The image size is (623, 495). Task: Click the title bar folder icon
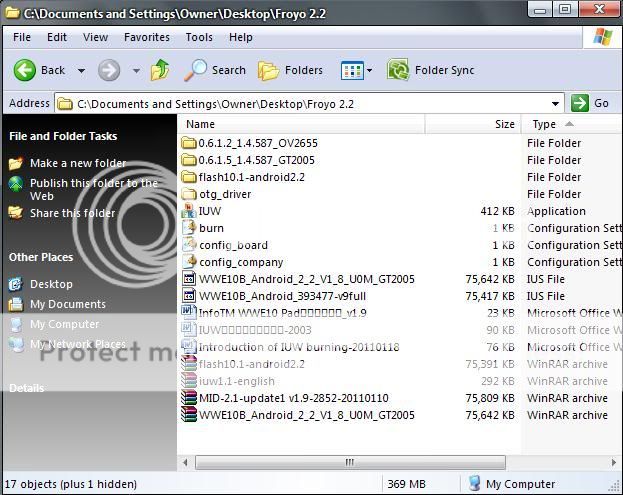click(x=12, y=13)
